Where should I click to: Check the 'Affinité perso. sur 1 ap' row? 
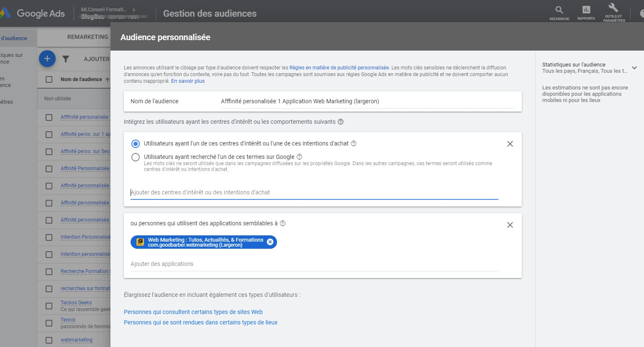pos(49,135)
